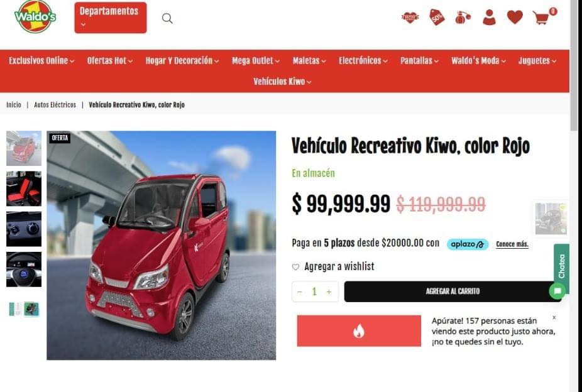Screen dimensions: 582x392
Task: Open the Ofertas Hot menu item
Action: (110, 61)
